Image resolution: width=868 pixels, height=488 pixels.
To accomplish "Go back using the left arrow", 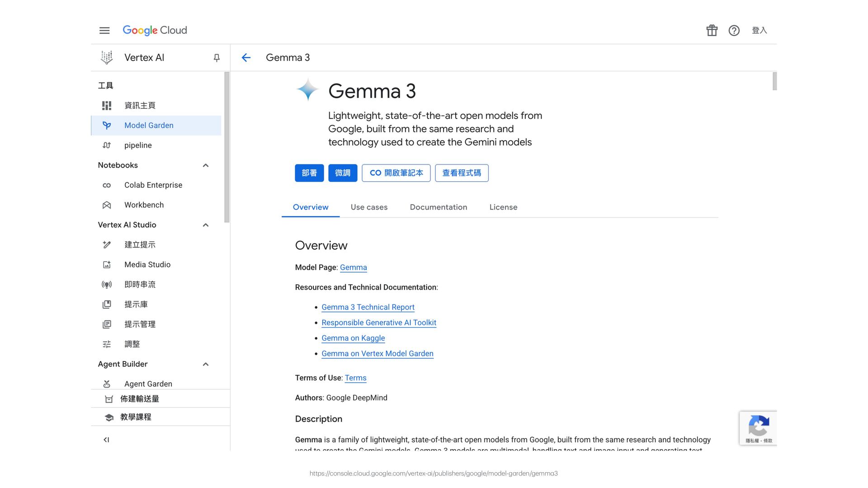I will [x=246, y=57].
